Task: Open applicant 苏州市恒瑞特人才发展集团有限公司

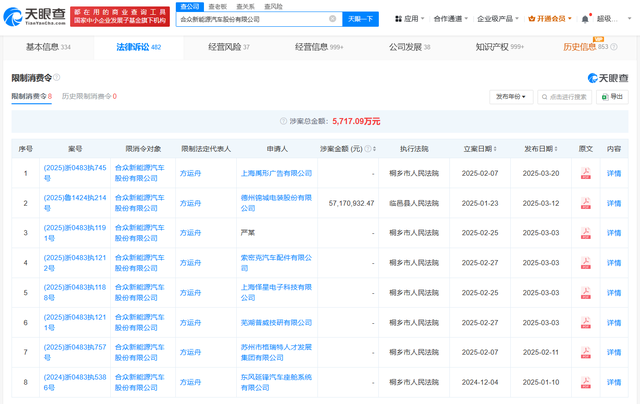Action: tap(276, 352)
